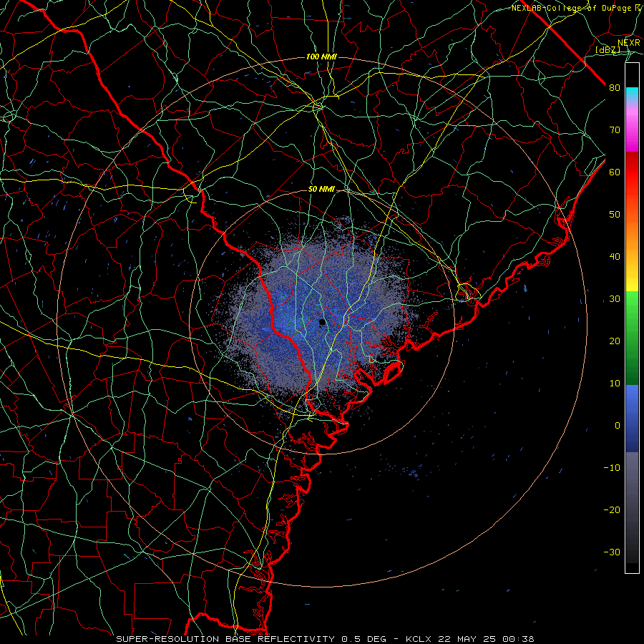Click the black radar site dot at center
Screen dimensions: 644x644
[323, 323]
